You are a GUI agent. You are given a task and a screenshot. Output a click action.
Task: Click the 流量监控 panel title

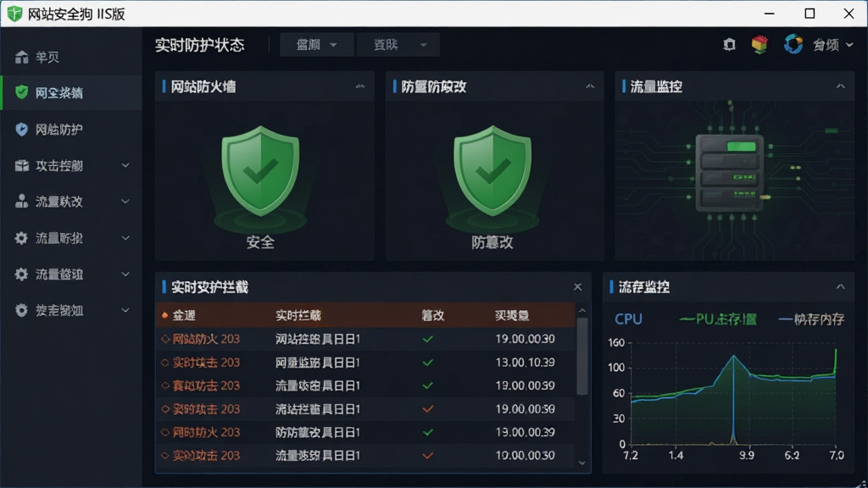[656, 86]
